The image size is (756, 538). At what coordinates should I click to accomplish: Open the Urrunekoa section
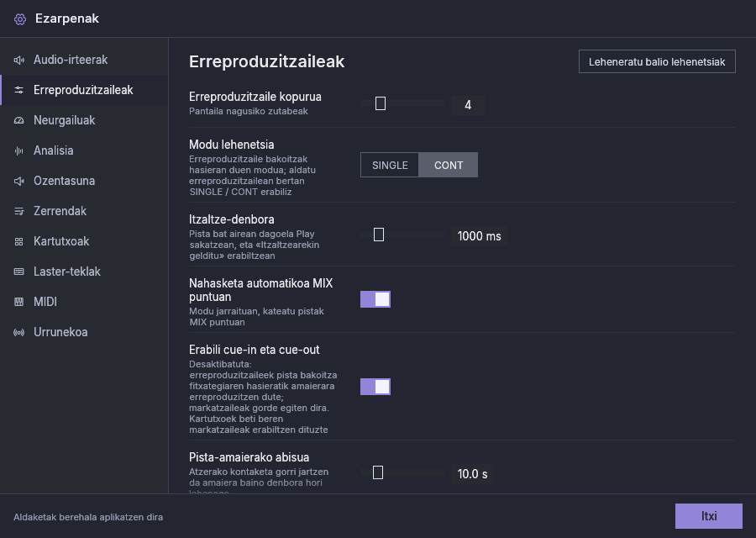click(x=84, y=332)
